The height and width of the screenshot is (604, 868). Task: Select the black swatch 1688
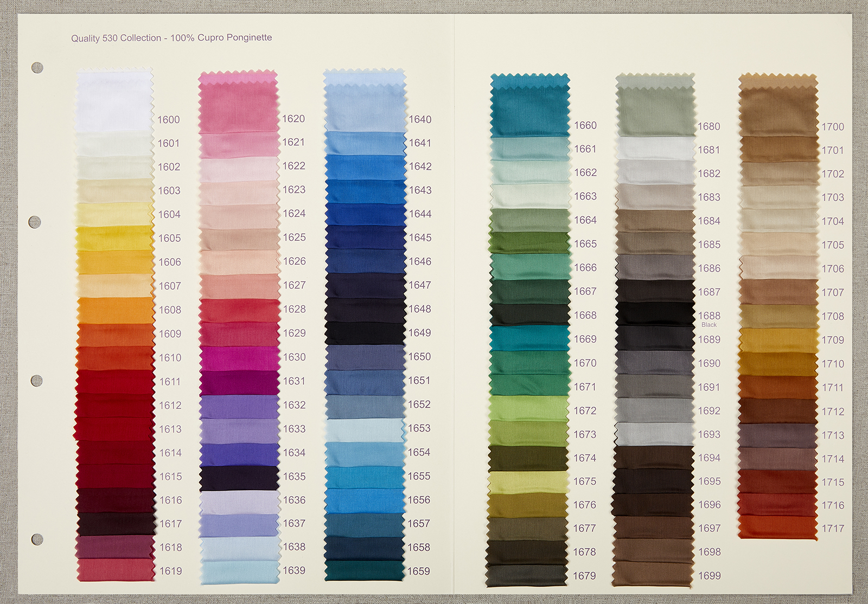(x=655, y=314)
